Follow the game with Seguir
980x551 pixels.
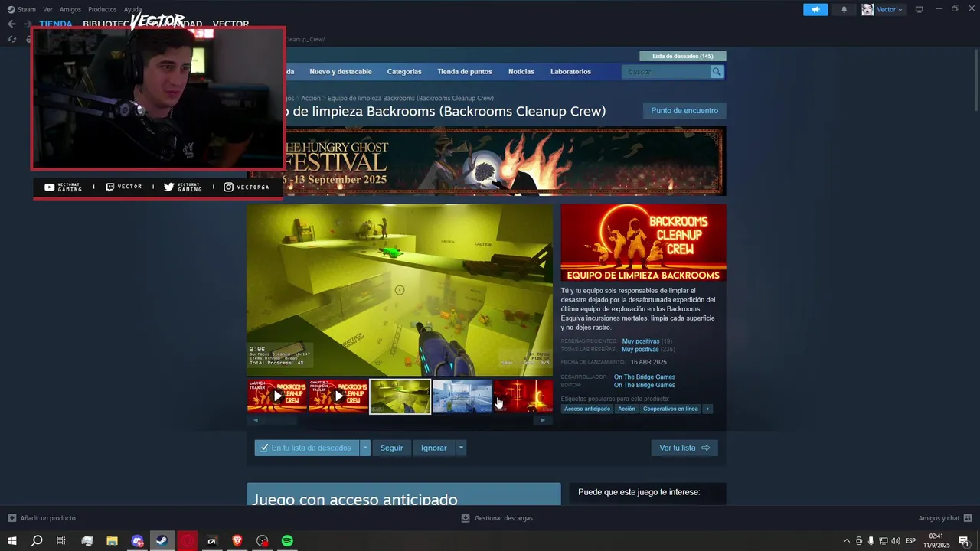coord(391,448)
